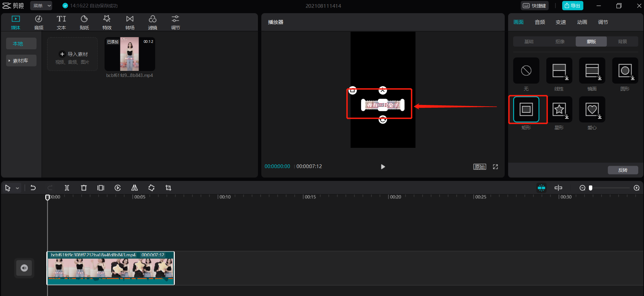Toggle timeline magnetic snapping
Viewport: 644px width, 296px height.
(542, 188)
